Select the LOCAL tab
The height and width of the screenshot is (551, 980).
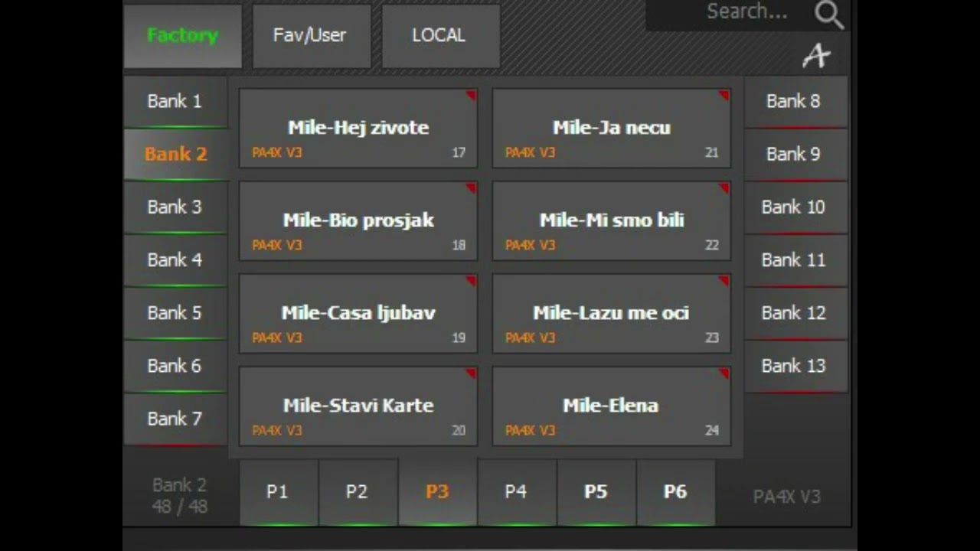click(441, 36)
